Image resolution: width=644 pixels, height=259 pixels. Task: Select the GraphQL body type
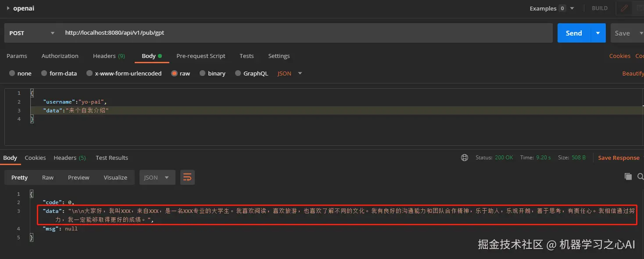(x=251, y=73)
